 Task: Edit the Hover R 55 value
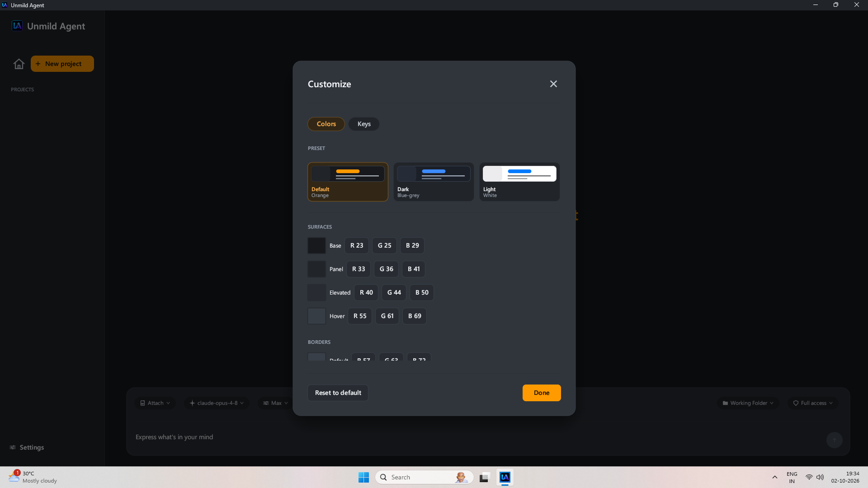(x=360, y=316)
